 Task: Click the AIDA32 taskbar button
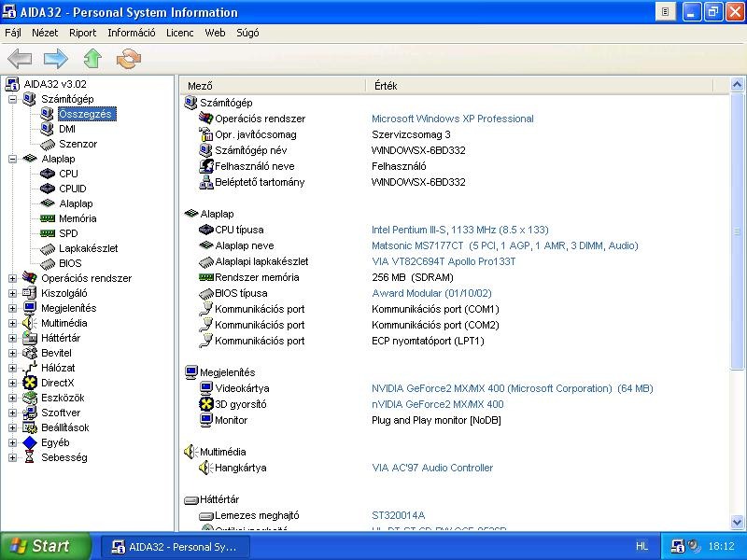175,546
